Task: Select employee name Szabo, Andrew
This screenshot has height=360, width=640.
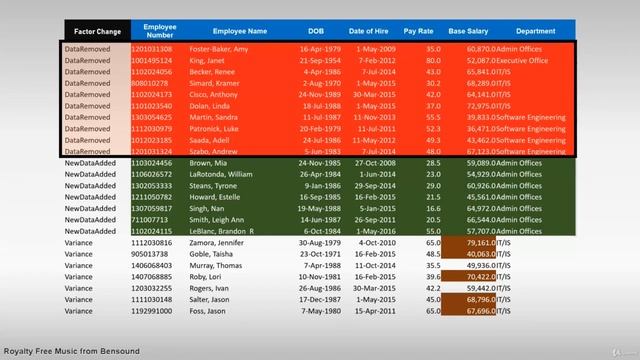Action: 213,151
